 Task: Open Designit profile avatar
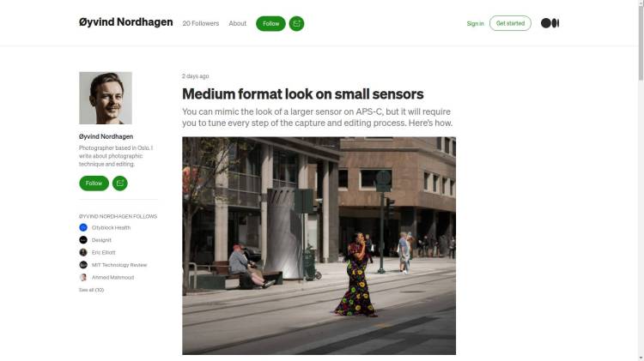pos(83,239)
